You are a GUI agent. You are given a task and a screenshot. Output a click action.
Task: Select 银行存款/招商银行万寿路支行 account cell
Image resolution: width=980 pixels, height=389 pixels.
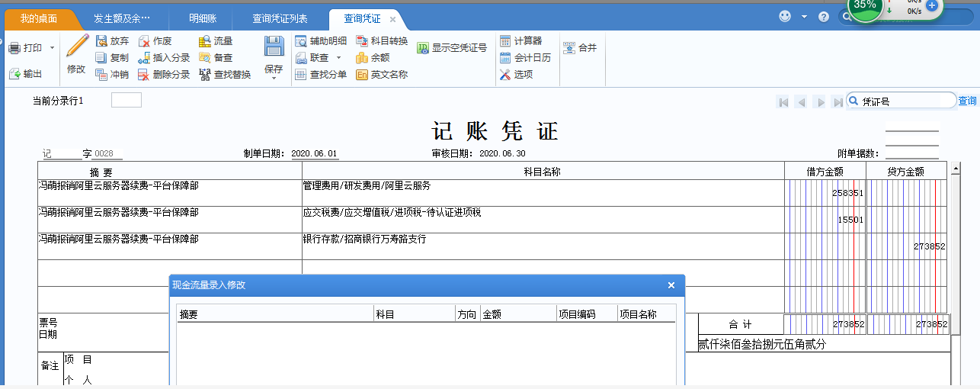[543, 246]
